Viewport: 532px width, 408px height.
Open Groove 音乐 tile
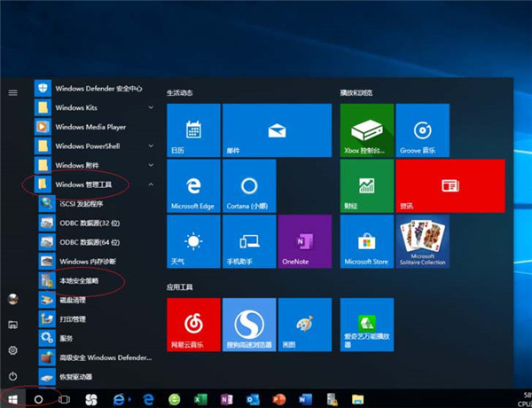422,129
